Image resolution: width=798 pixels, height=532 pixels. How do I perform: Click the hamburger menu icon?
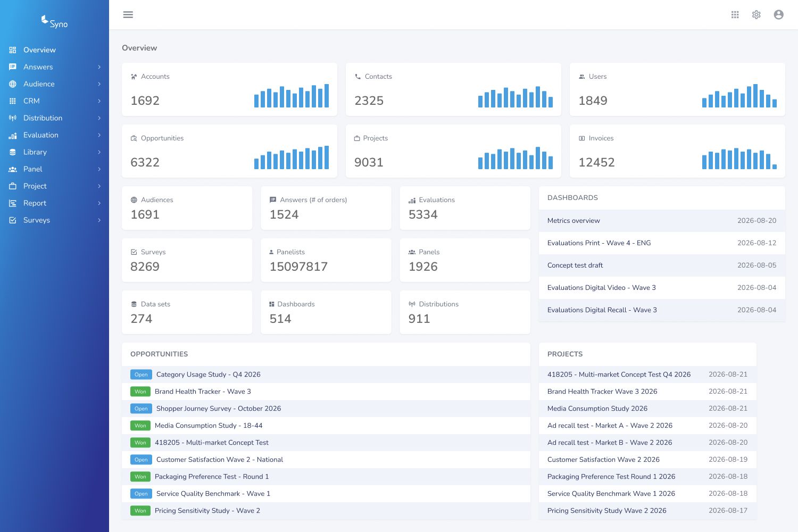point(128,14)
